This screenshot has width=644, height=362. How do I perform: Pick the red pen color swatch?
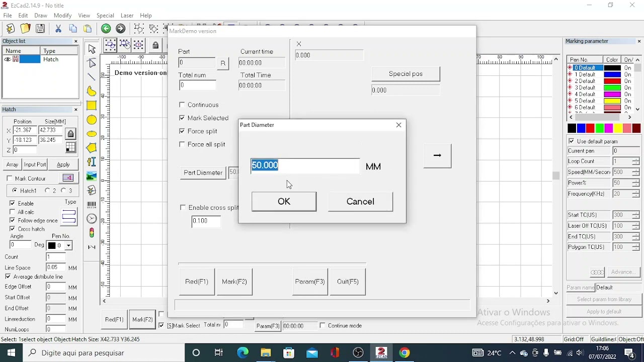(590, 129)
